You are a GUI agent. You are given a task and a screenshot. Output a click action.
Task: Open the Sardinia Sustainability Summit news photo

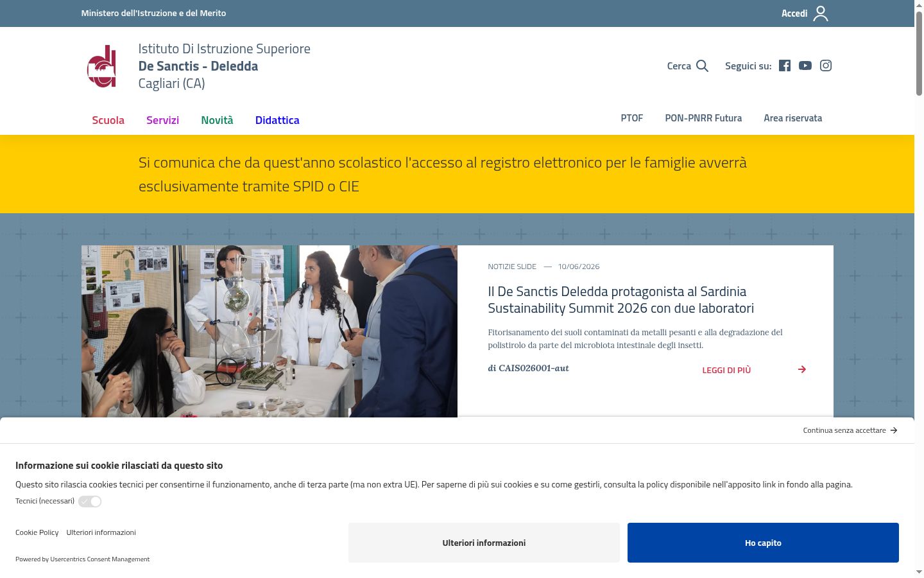click(x=269, y=331)
